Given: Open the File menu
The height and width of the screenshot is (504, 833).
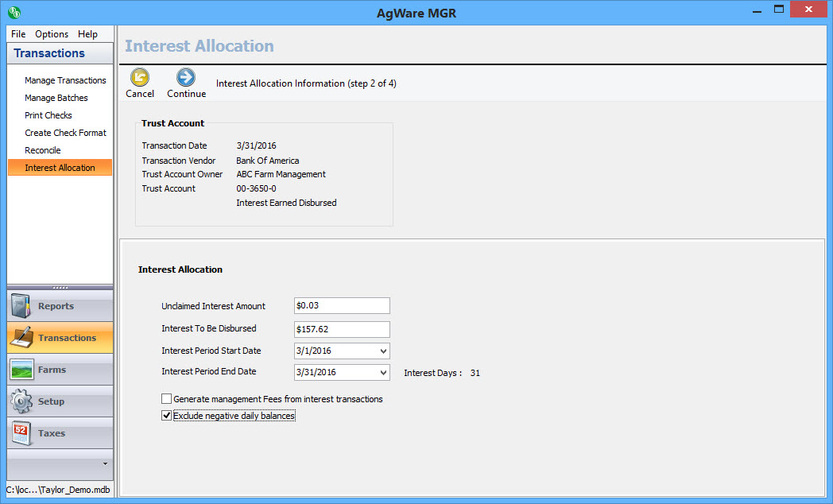Looking at the screenshot, I should (x=18, y=34).
